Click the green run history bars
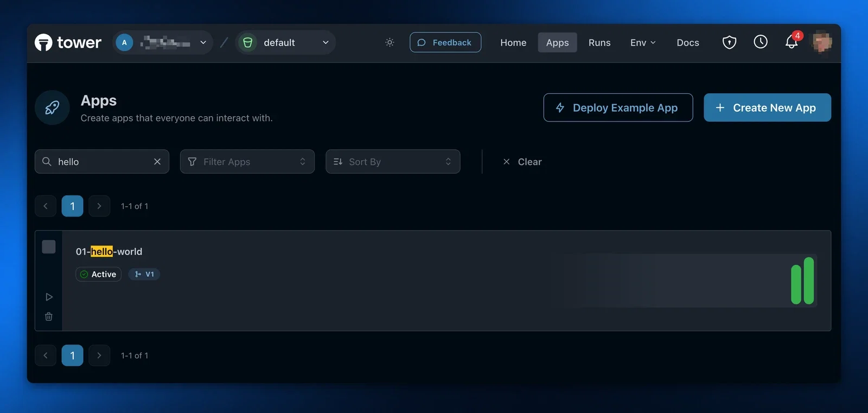This screenshot has width=868, height=413. coord(802,281)
